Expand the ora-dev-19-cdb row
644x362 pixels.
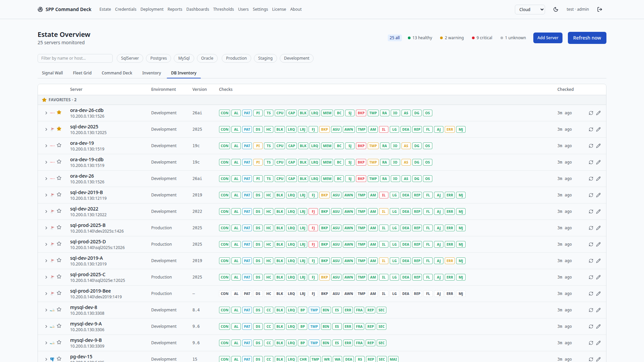pyautogui.click(x=46, y=162)
